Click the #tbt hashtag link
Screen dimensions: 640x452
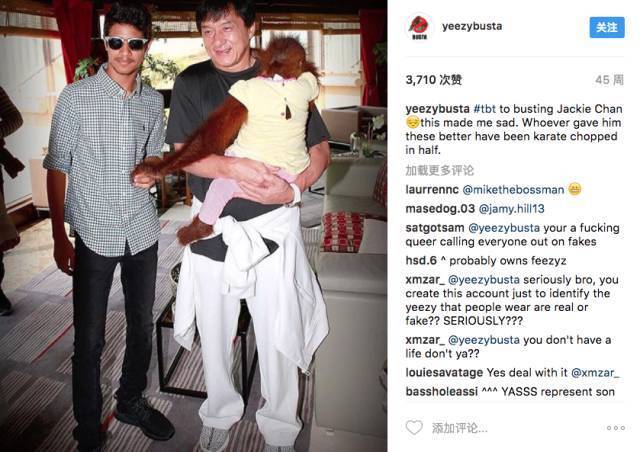(484, 109)
